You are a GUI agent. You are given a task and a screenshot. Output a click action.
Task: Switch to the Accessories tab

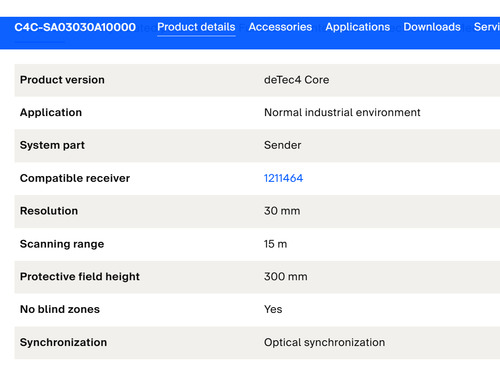click(x=280, y=27)
